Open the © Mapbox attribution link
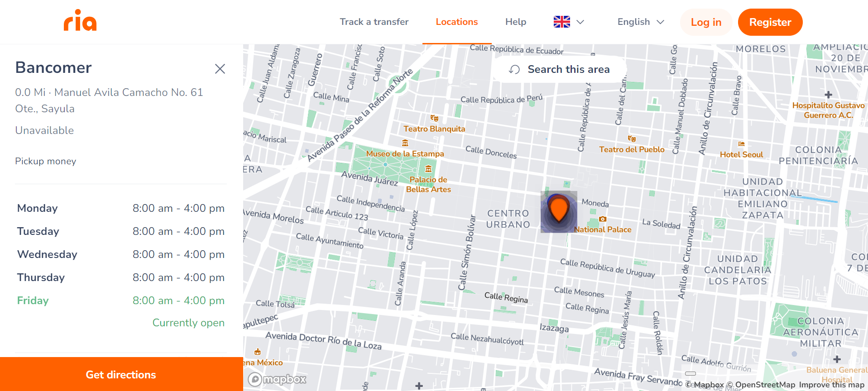Screen dimensions: 868x391 tap(705, 385)
